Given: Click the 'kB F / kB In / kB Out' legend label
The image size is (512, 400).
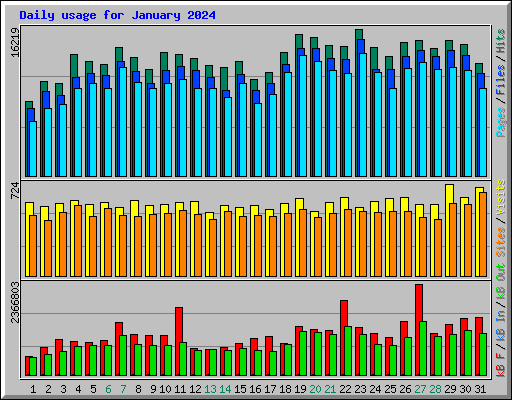Looking at the screenshot, I should tap(501, 320).
